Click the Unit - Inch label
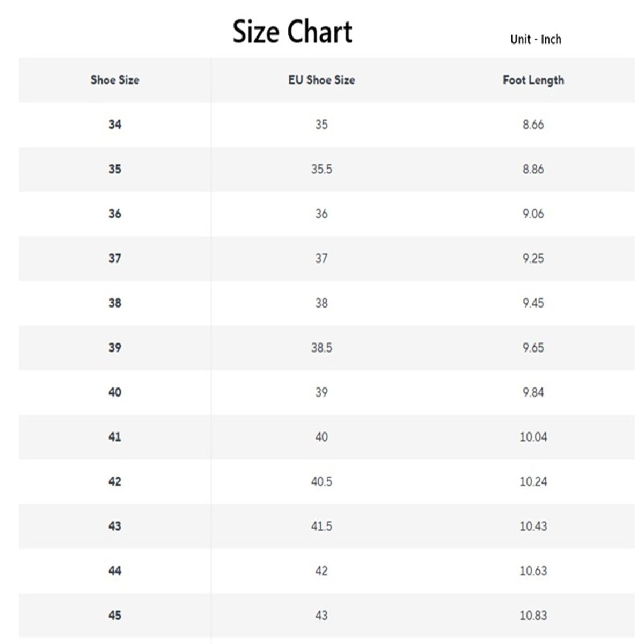The height and width of the screenshot is (644, 644). [536, 40]
